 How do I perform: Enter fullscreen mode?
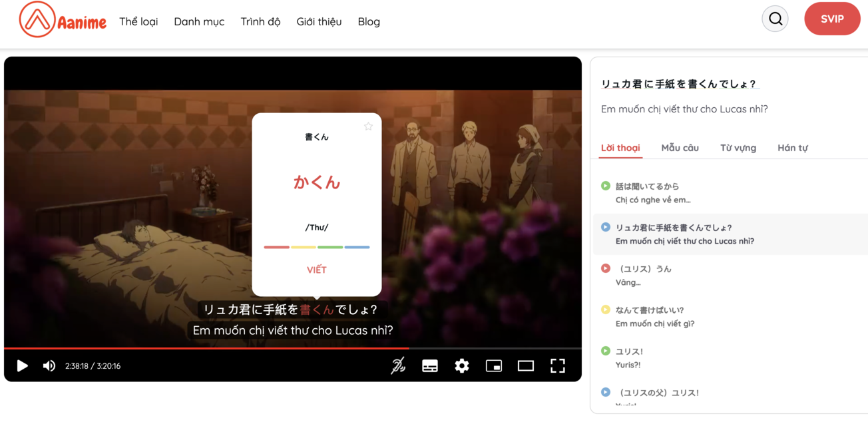[x=558, y=365]
